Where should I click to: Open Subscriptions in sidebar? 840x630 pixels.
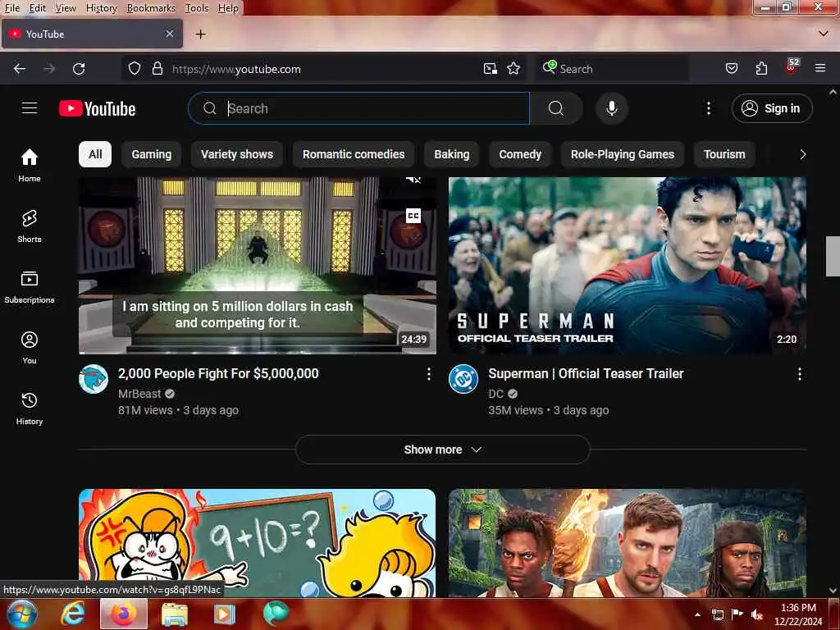pos(30,287)
